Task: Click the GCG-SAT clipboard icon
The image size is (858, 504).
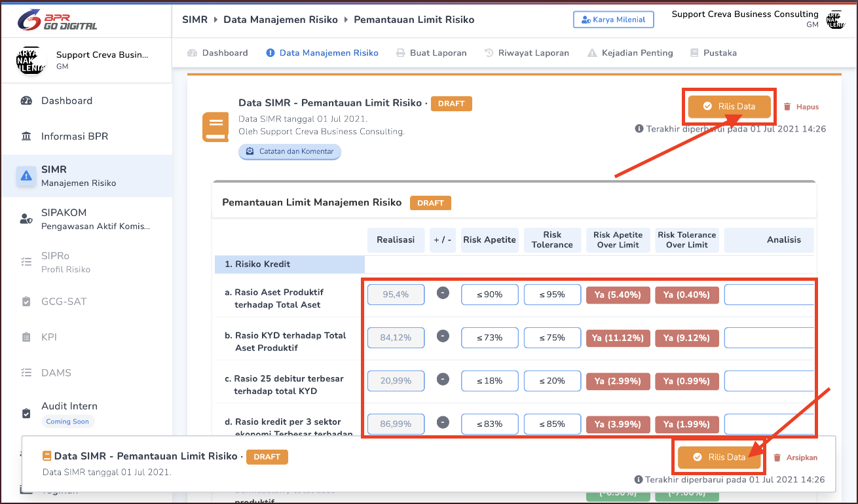Action: point(26,302)
